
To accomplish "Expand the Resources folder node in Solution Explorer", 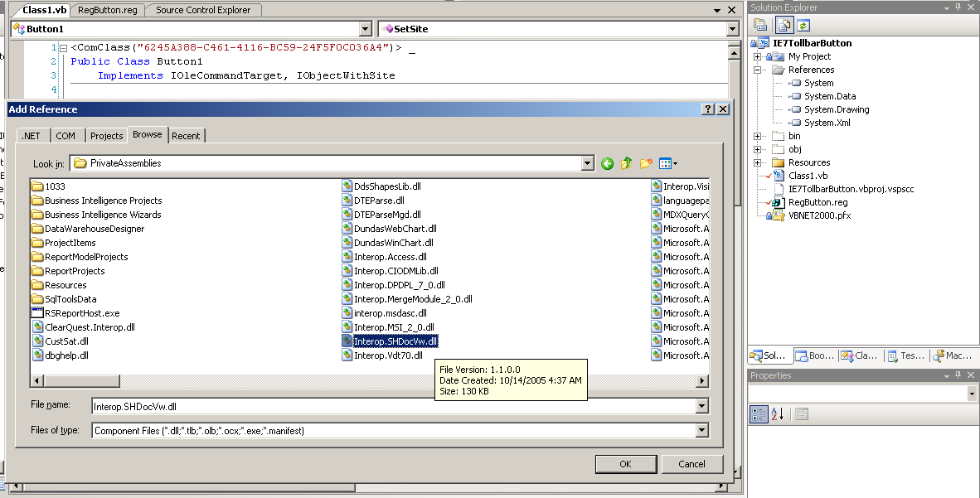I will [757, 162].
